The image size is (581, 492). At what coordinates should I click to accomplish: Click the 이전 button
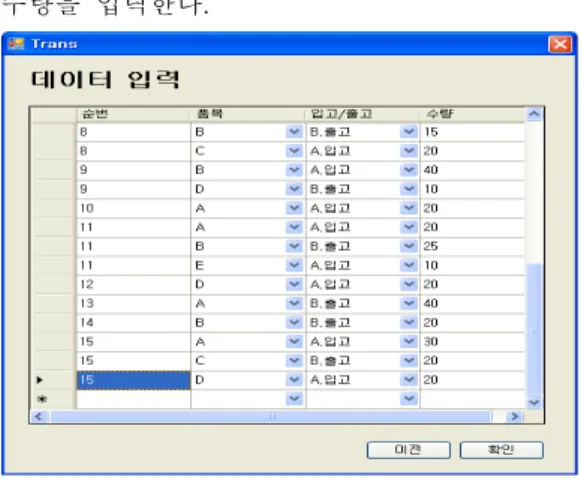tap(408, 450)
